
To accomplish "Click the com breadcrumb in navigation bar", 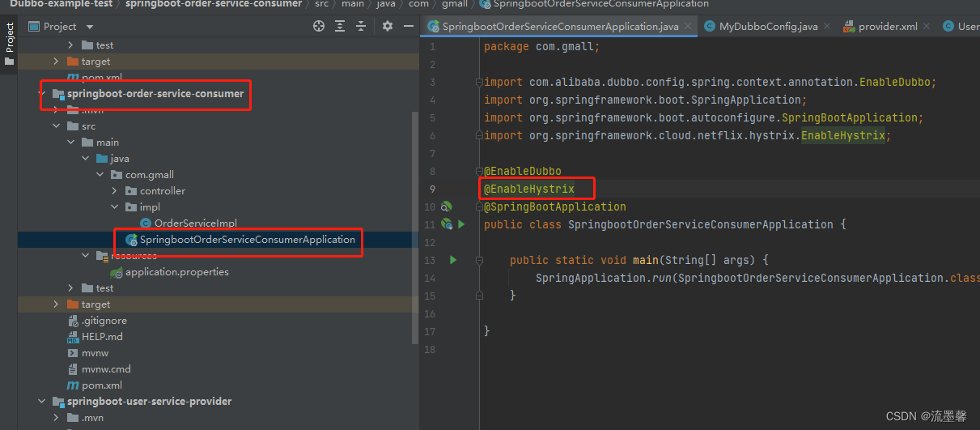I will pos(418,4).
